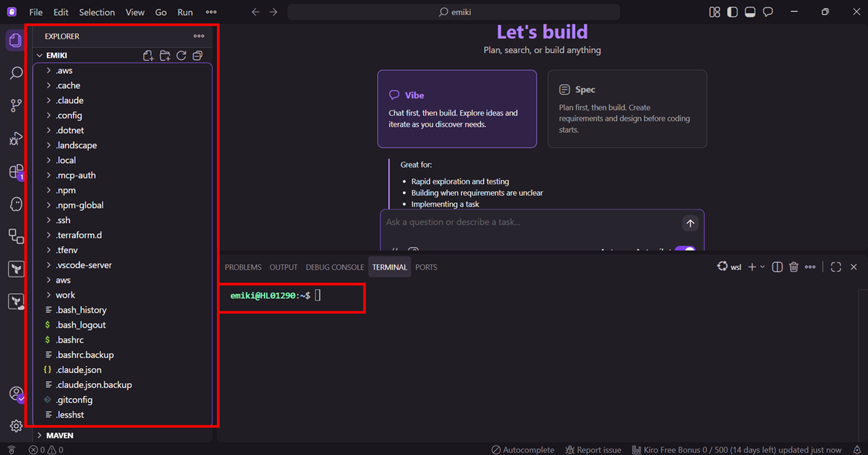This screenshot has width=868, height=455.
Task: Open the new terminal launch profile dropdown
Action: click(763, 267)
